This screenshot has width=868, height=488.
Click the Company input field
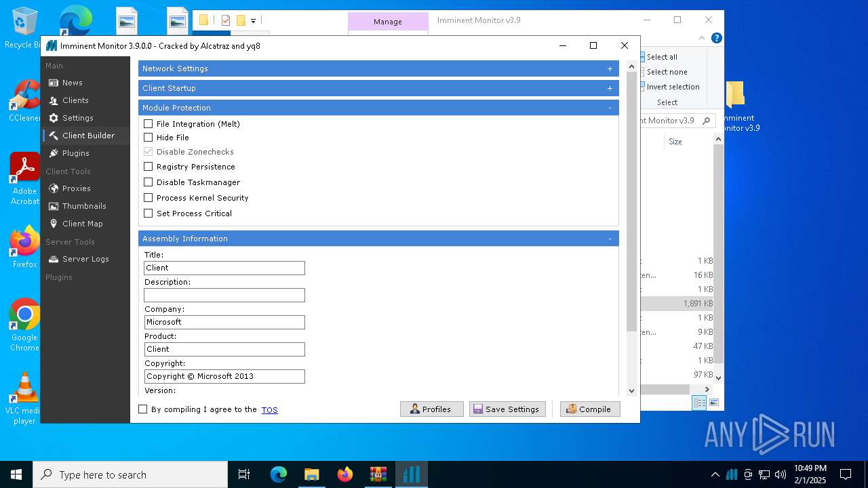click(224, 322)
